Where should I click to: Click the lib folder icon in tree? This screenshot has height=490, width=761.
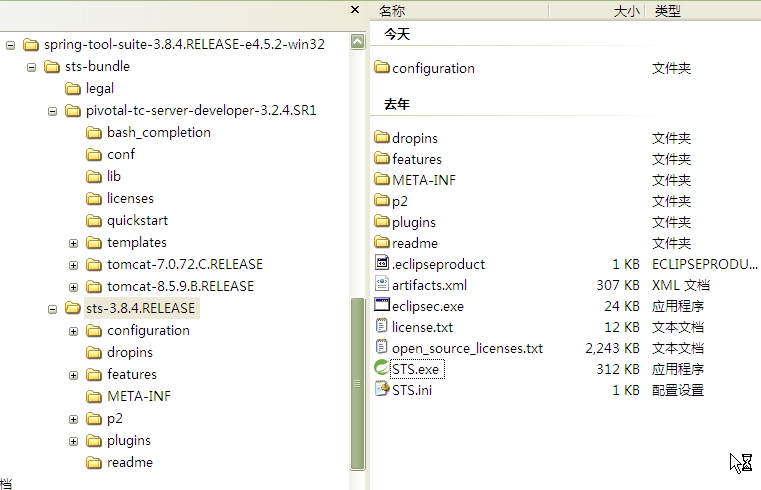point(94,177)
